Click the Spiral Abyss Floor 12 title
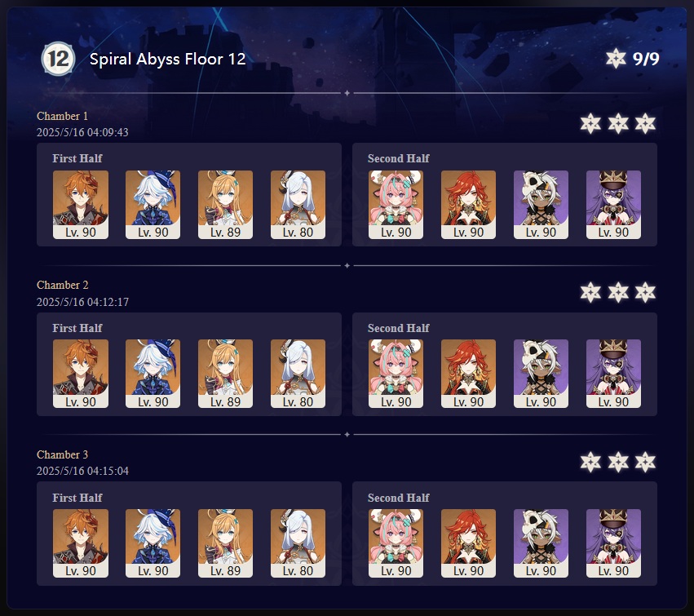Screen dimensions: 694x616 pos(168,59)
